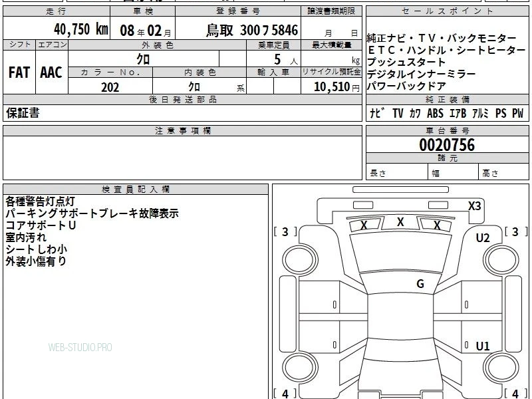Click the セールスポイント header
532x399 pixels.
coord(447,11)
